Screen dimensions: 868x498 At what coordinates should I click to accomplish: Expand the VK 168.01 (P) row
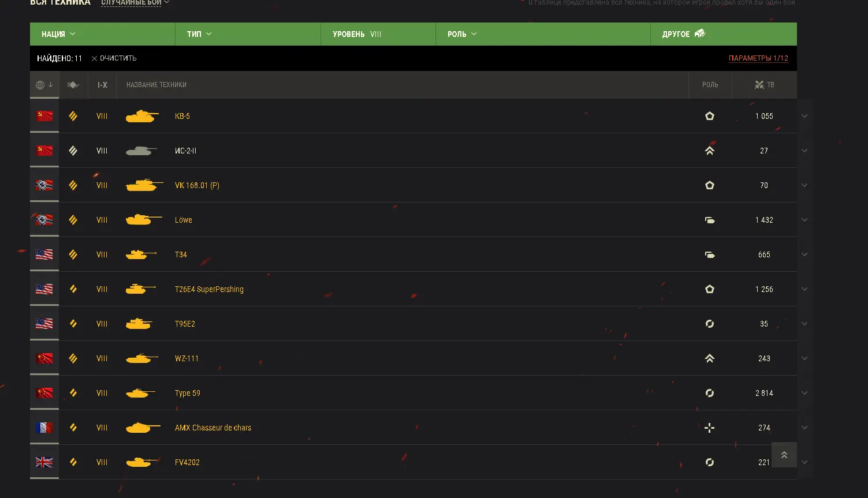click(804, 185)
